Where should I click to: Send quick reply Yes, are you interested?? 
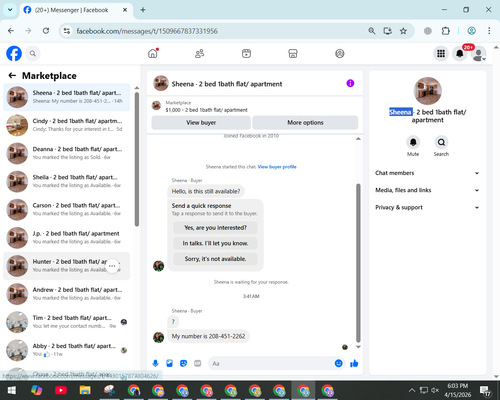pyautogui.click(x=215, y=228)
